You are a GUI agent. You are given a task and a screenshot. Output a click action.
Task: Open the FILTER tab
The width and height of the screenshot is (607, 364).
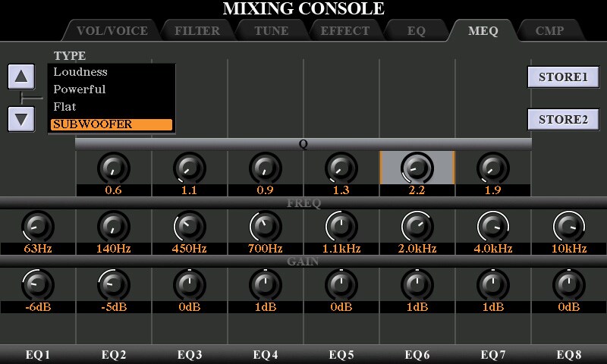(197, 31)
